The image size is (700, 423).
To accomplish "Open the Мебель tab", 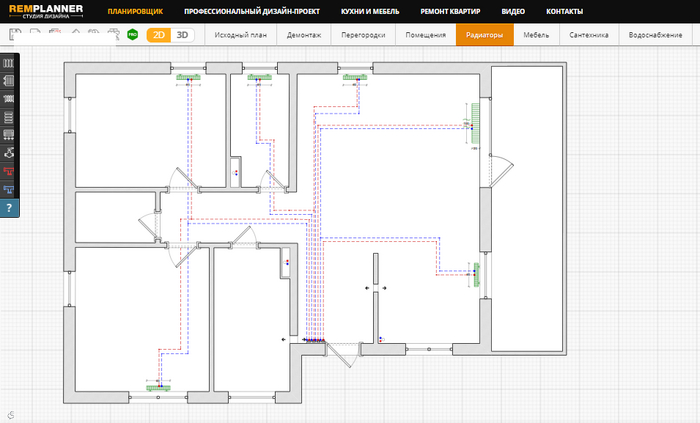I will click(x=536, y=35).
